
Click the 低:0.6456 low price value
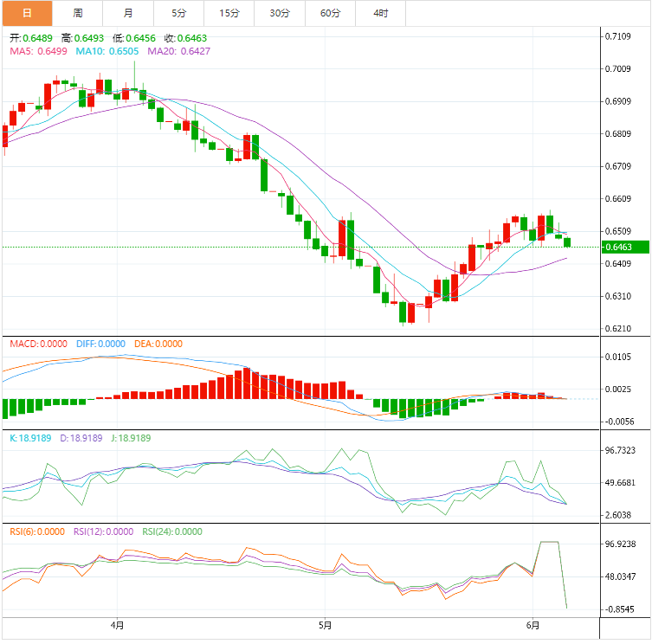[134, 38]
